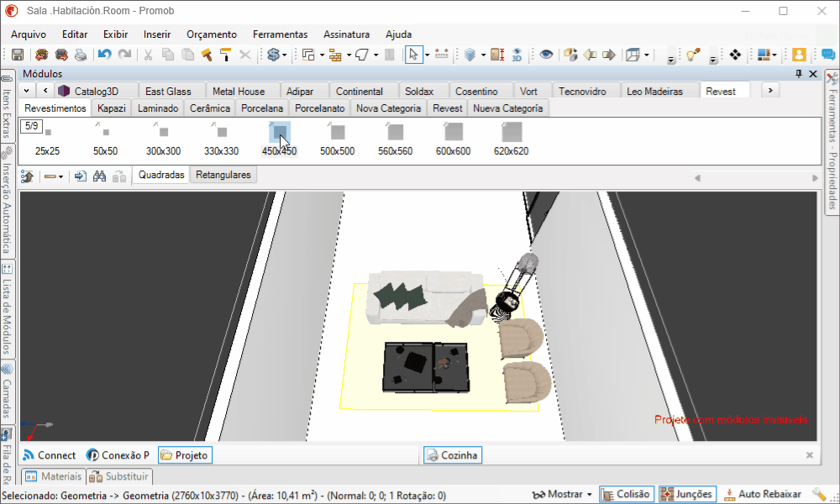Switch to the Porcelanato tab
The image size is (840, 504).
tap(320, 108)
